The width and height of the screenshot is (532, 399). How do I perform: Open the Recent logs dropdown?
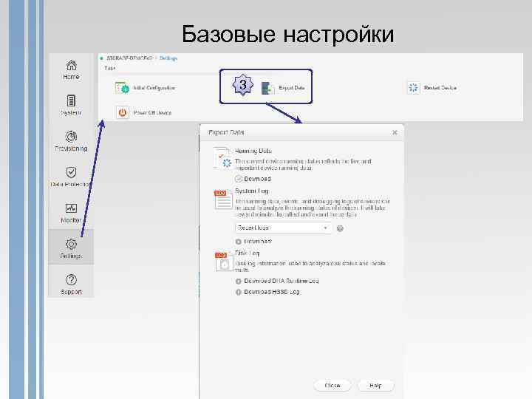click(x=283, y=228)
